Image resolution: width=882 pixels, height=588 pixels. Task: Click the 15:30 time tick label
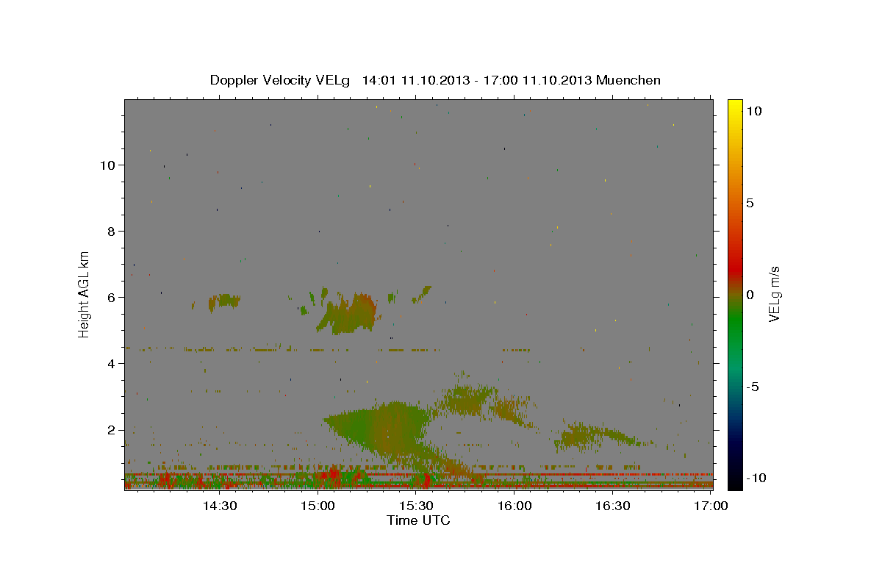[x=416, y=506]
